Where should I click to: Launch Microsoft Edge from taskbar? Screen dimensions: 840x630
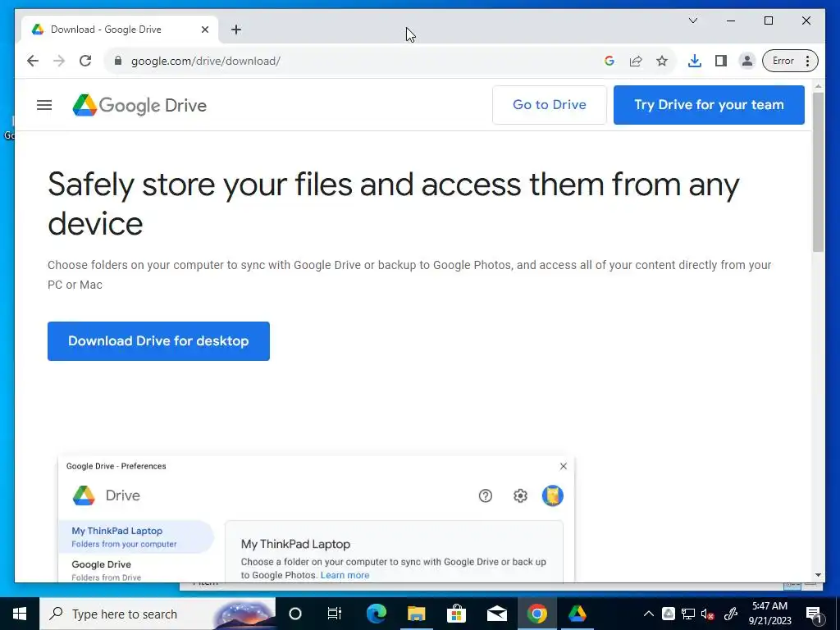pos(377,614)
